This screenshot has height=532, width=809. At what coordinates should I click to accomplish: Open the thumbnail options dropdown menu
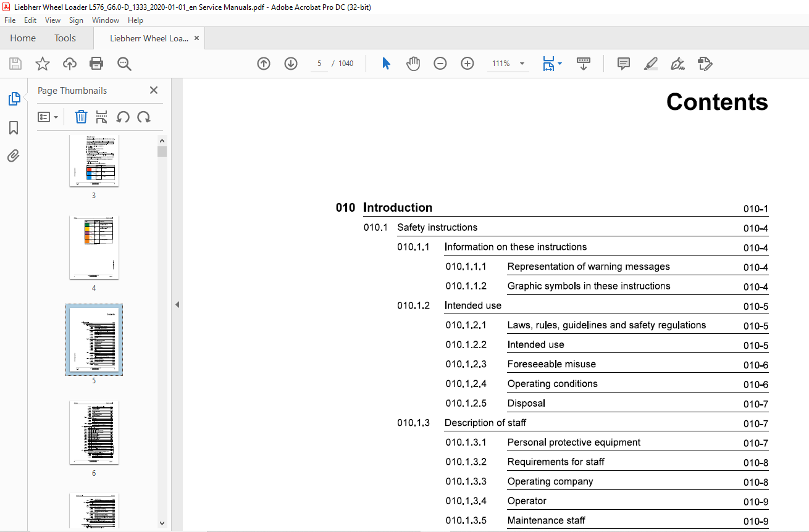click(48, 117)
